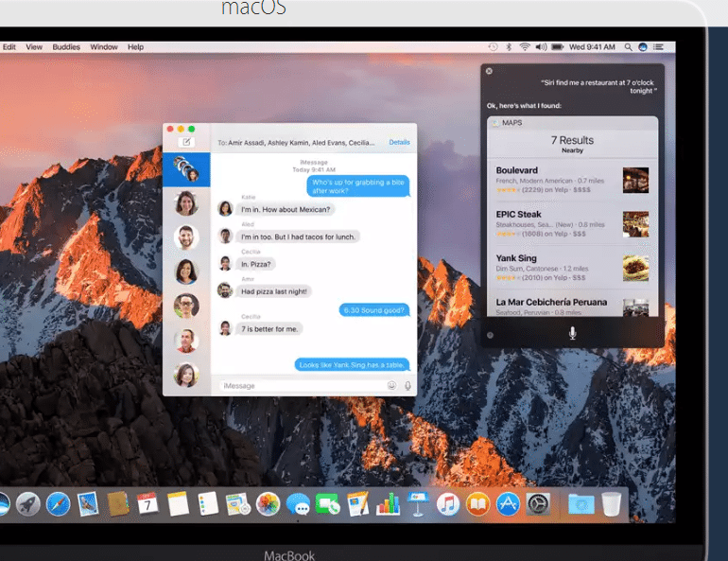This screenshot has width=728, height=561.
Task: Open App Store icon in Dock
Action: tap(508, 504)
